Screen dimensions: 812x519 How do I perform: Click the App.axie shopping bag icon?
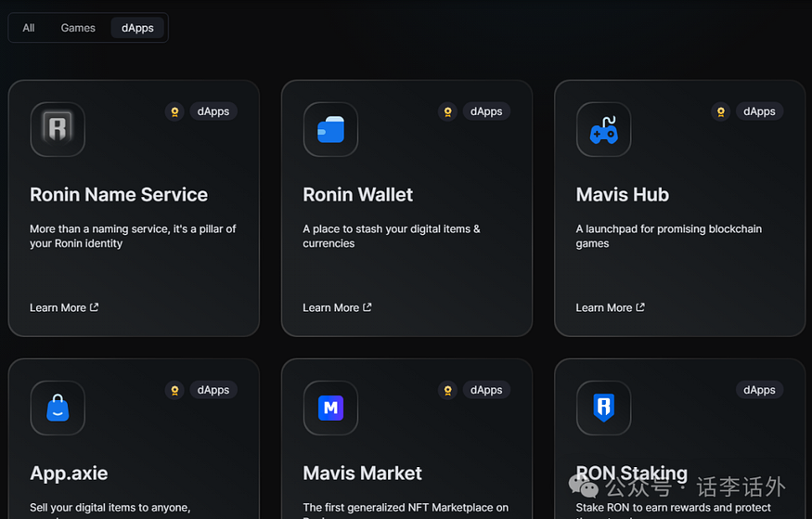coord(58,409)
